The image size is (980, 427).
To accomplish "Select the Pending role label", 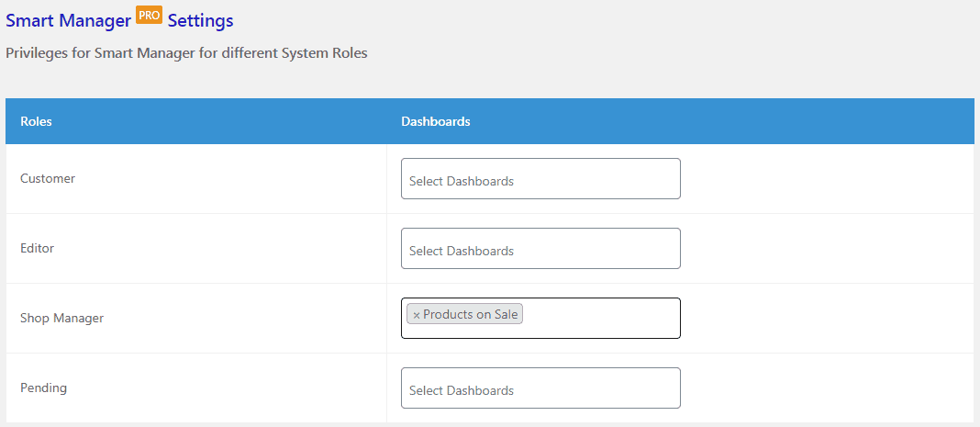I will [44, 388].
